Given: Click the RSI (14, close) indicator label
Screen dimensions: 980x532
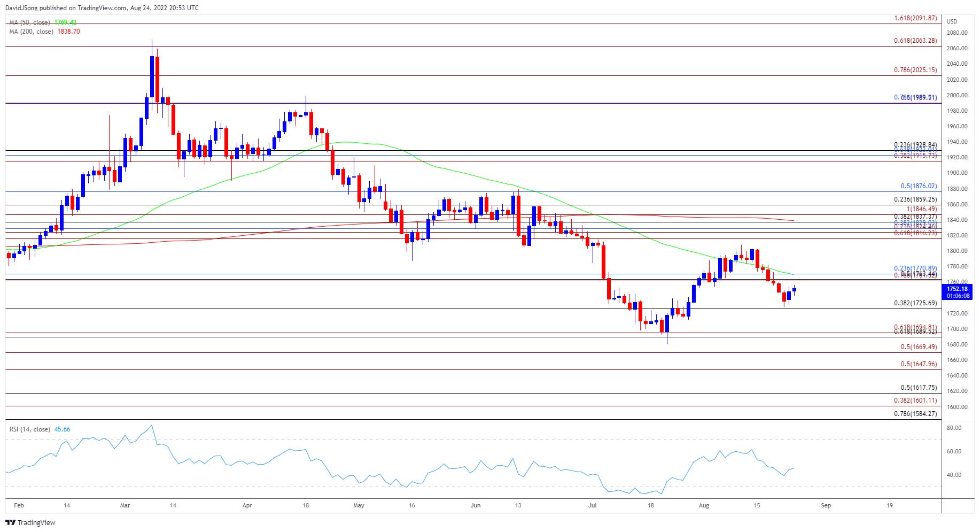Looking at the screenshot, I should tap(30, 429).
